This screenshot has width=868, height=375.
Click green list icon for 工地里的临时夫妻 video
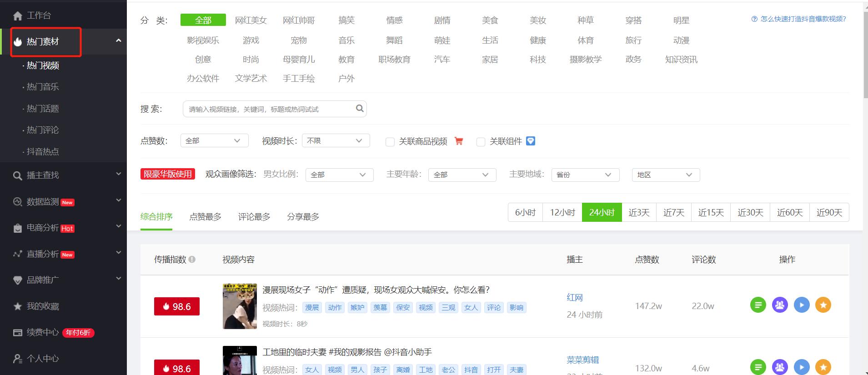[758, 367]
